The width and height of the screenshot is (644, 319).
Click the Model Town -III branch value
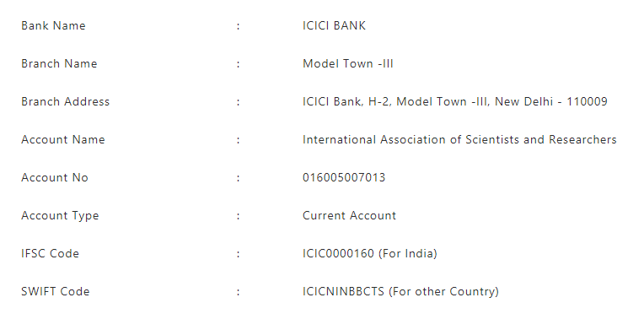tap(348, 64)
